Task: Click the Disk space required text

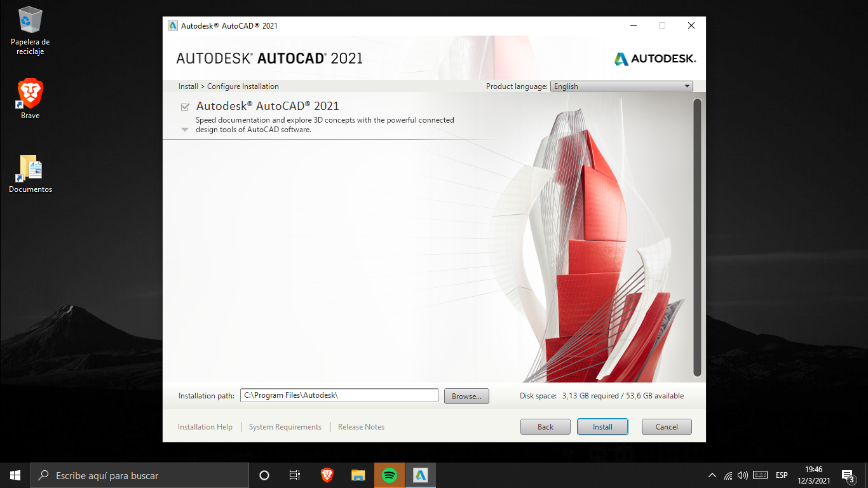Action: coord(602,396)
